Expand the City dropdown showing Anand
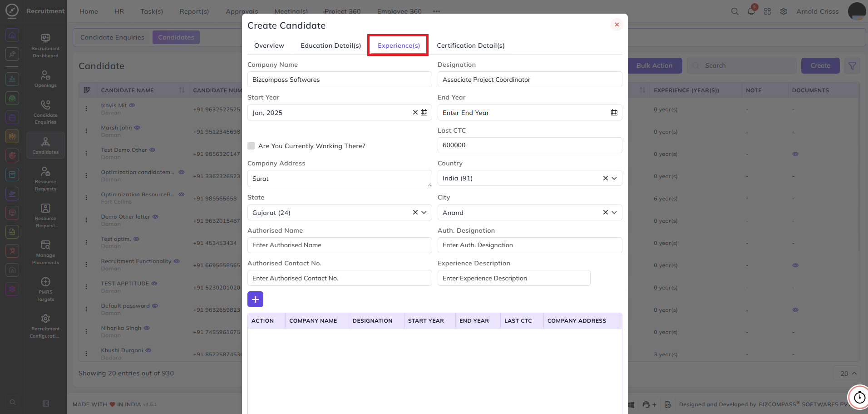 click(614, 212)
